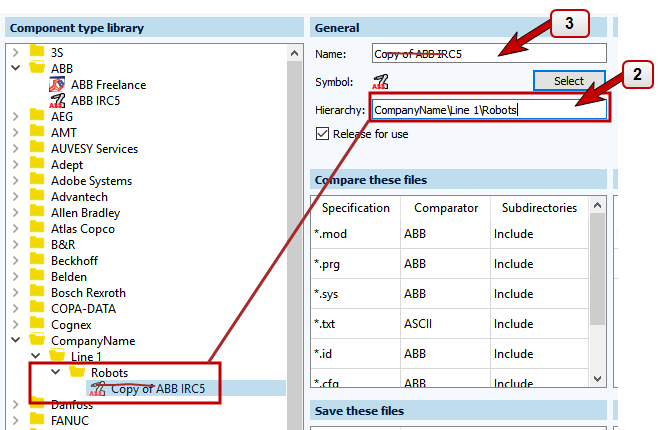Click the library tree scroll-up arrow
The image size is (663, 430).
(295, 53)
